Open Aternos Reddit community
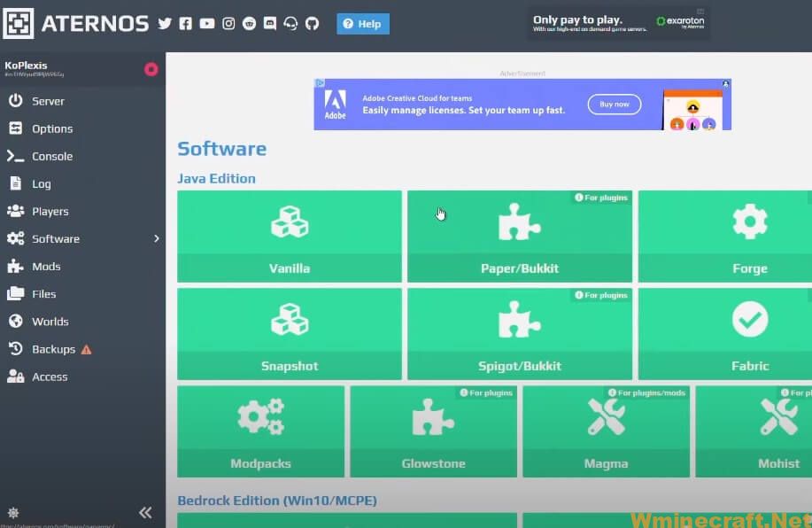 (x=249, y=24)
